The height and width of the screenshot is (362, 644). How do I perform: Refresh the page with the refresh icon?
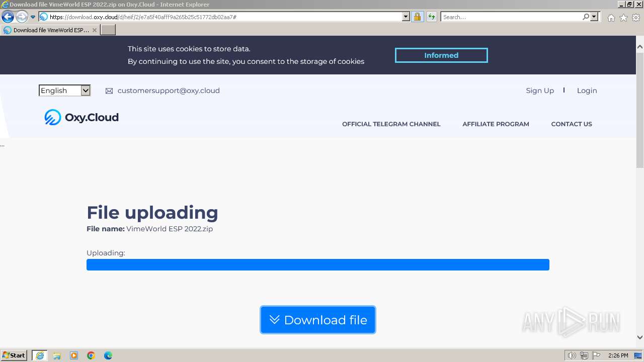pyautogui.click(x=432, y=17)
